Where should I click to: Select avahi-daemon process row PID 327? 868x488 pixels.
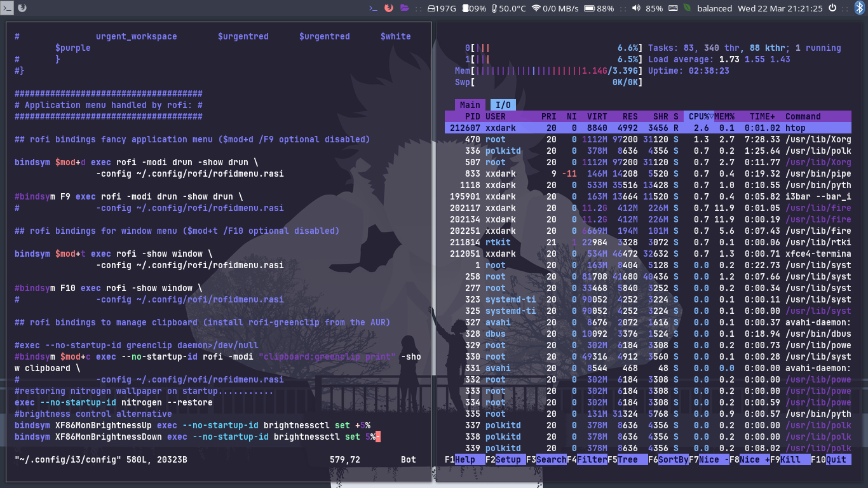tap(648, 322)
